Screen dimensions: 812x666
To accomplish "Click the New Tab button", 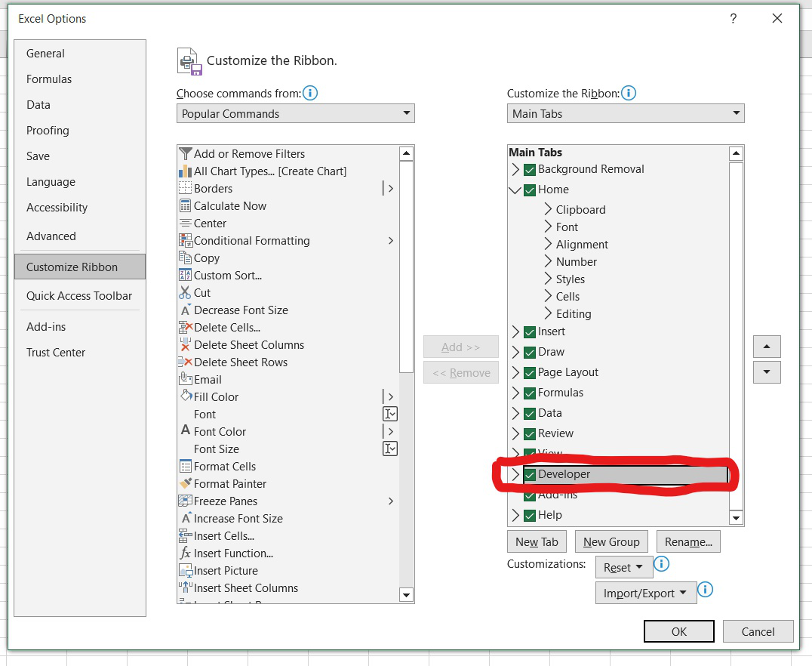I will (537, 541).
